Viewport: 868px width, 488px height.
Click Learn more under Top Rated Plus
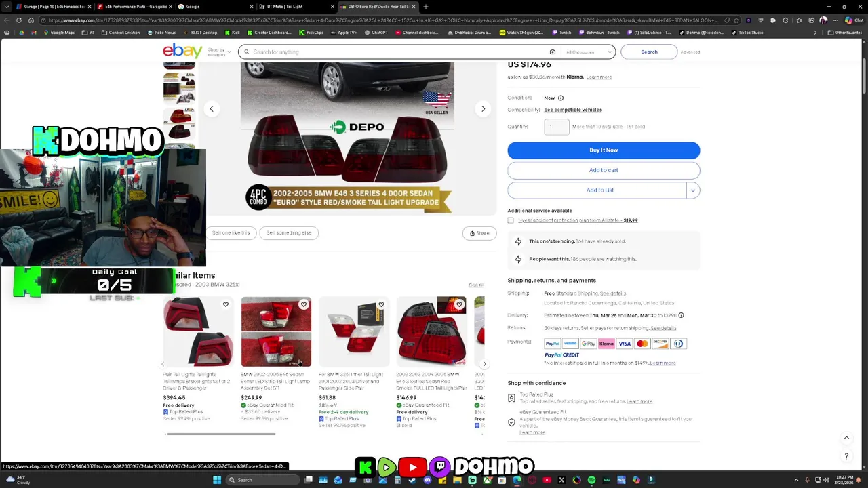point(639,401)
